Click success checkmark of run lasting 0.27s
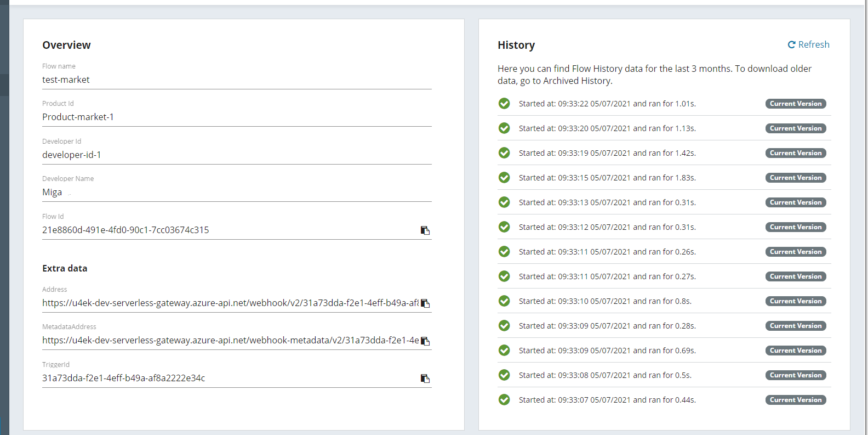This screenshot has height=435, width=868. [x=504, y=276]
